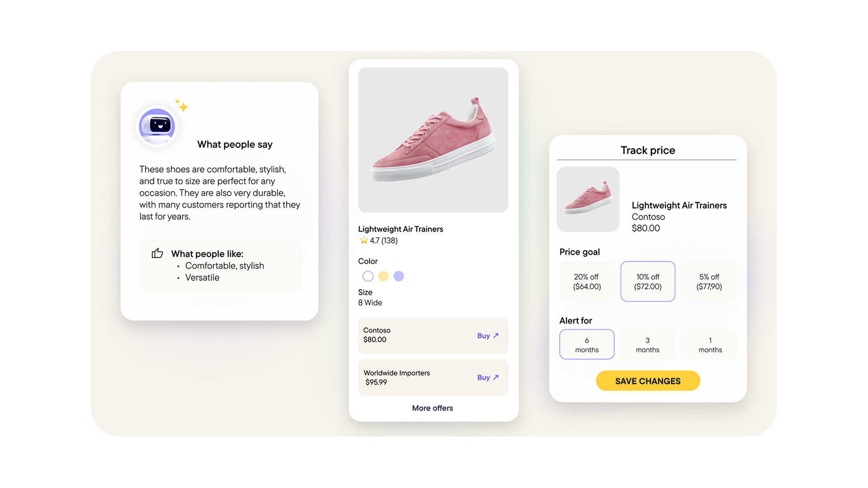Select the 20% off price goal

587,282
